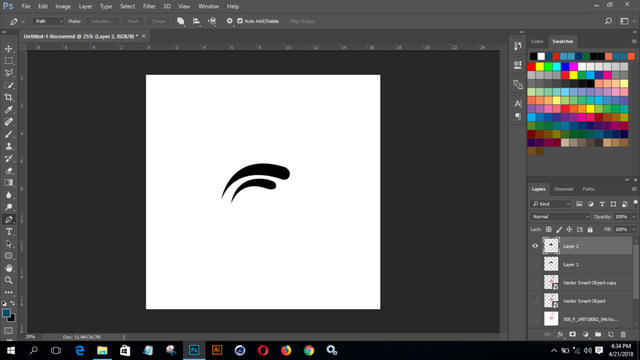This screenshot has height=360, width=640.
Task: Activate the Zoom tool in toolbar
Action: pyautogui.click(x=9, y=280)
